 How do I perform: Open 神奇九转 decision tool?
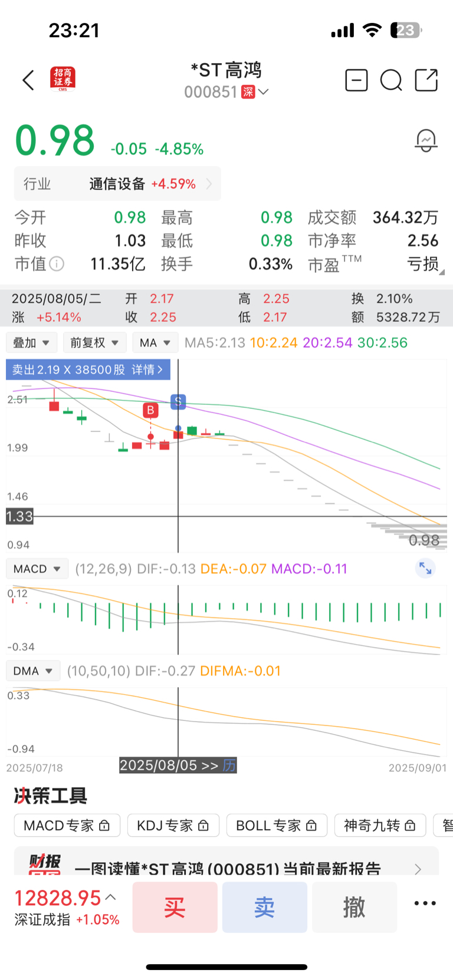pos(380,826)
